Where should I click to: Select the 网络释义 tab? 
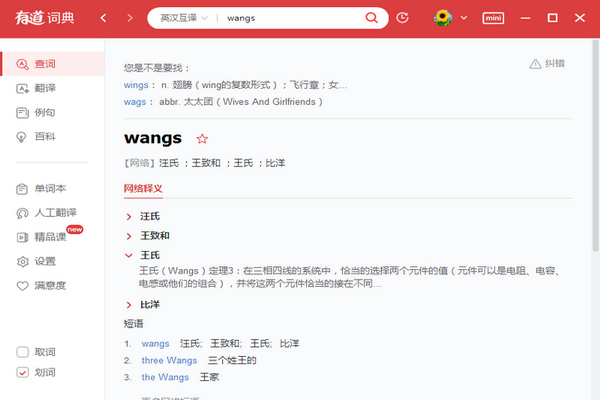pyautogui.click(x=143, y=188)
